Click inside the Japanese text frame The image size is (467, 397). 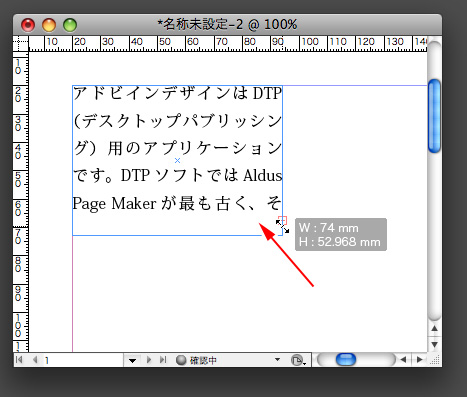coord(177,147)
